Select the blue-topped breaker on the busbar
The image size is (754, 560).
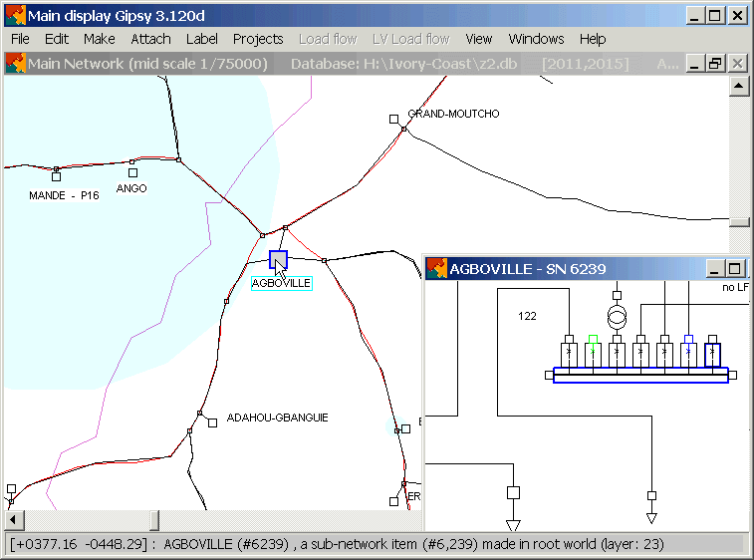tap(688, 352)
